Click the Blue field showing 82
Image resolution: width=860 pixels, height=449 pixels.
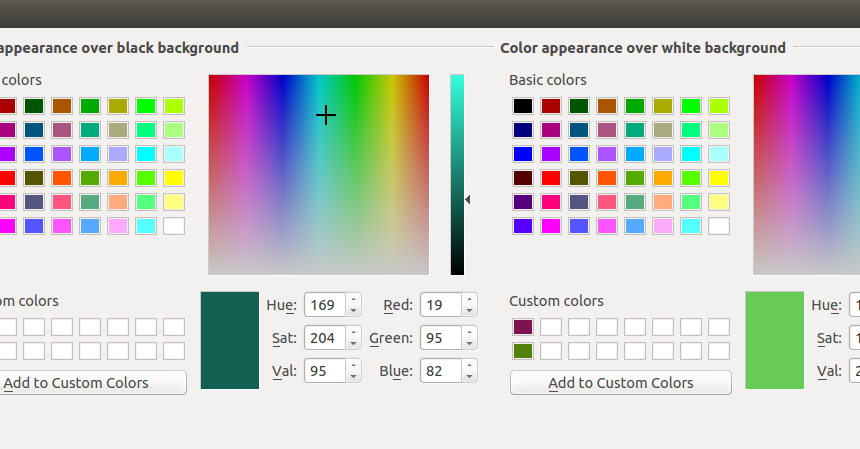coord(441,371)
